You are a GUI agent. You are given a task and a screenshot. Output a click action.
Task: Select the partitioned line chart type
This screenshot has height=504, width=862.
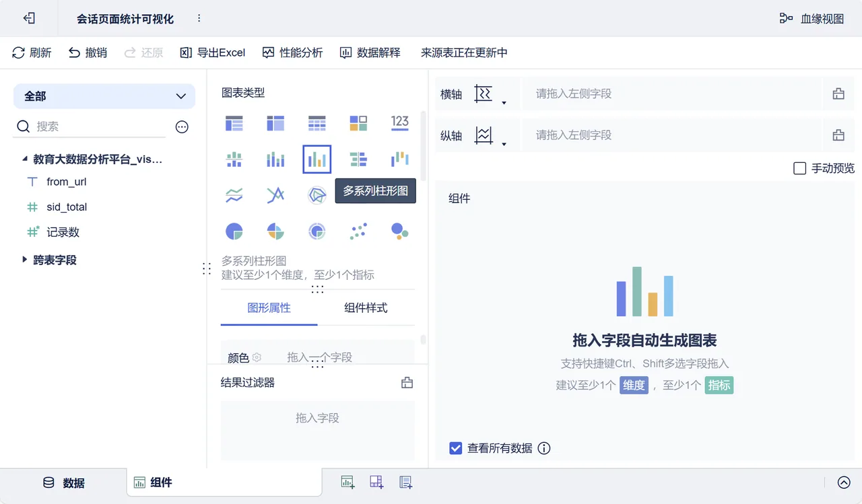click(234, 195)
